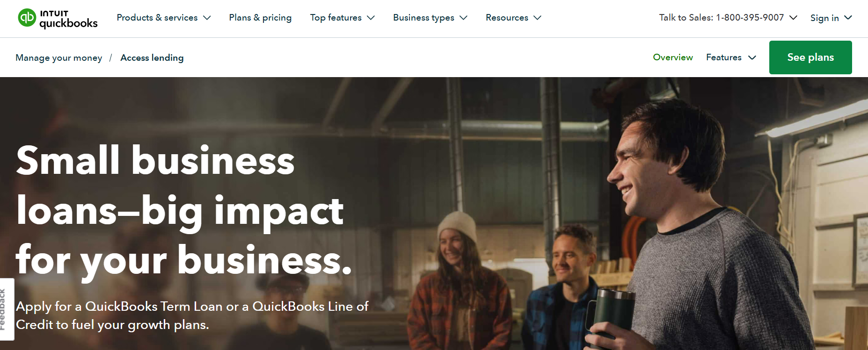Go to Plans & pricing
The image size is (868, 350).
(260, 18)
